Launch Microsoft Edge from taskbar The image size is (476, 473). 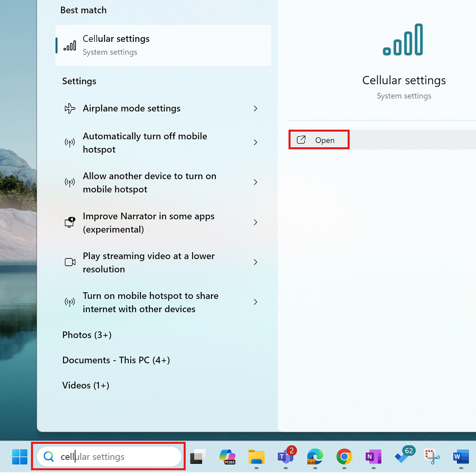(315, 457)
